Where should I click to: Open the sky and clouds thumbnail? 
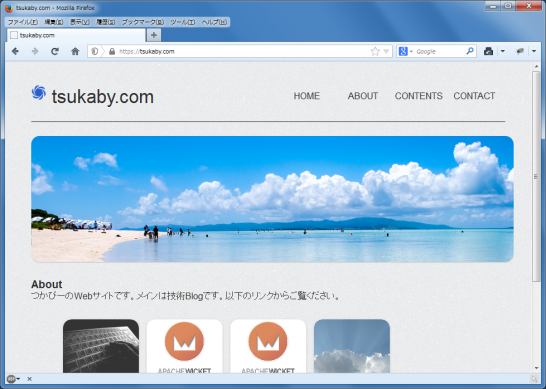352,346
